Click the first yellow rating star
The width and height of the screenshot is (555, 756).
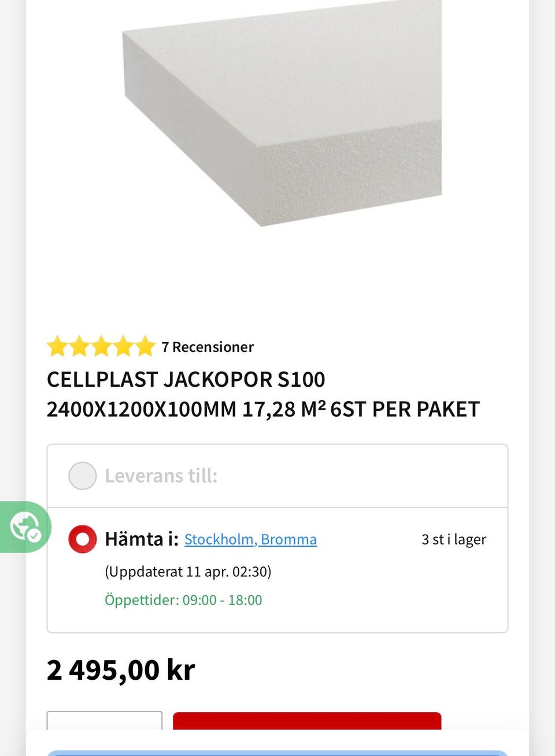57,347
